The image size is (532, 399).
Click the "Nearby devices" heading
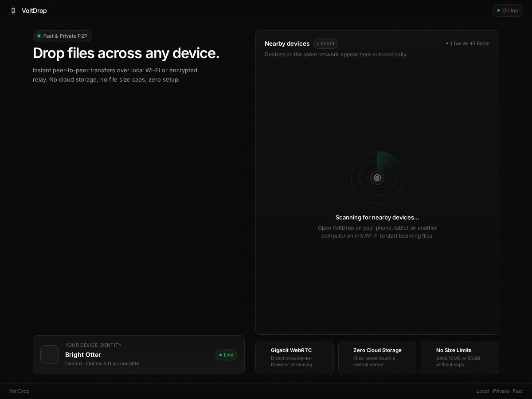pyautogui.click(x=287, y=43)
